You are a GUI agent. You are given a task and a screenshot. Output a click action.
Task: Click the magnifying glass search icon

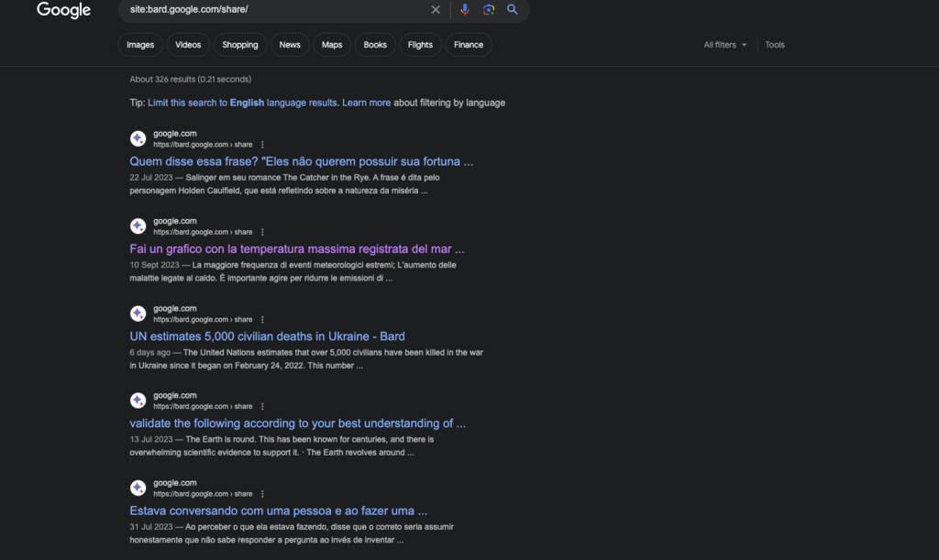click(512, 9)
